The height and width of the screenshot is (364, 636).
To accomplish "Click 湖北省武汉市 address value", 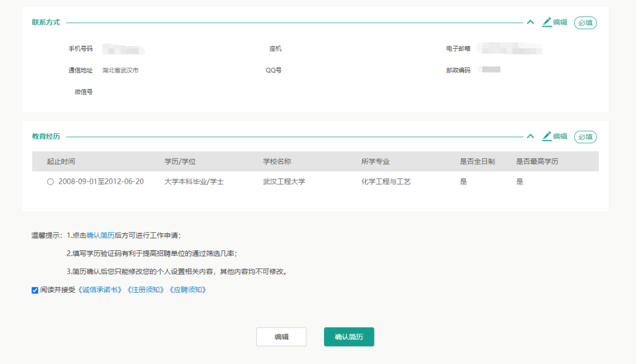I will [121, 70].
